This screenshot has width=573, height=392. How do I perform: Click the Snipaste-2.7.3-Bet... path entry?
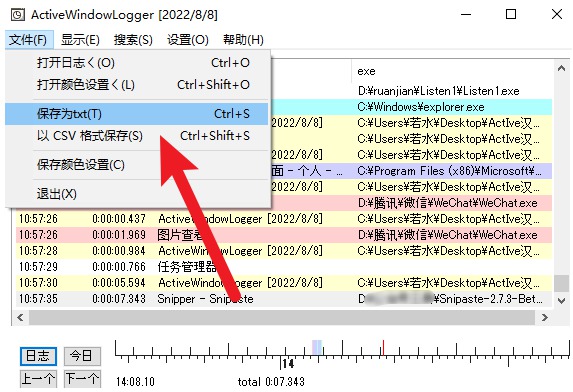point(450,299)
